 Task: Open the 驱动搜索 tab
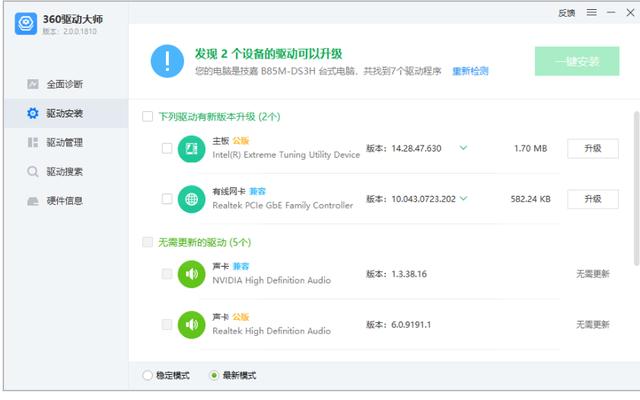point(67,171)
